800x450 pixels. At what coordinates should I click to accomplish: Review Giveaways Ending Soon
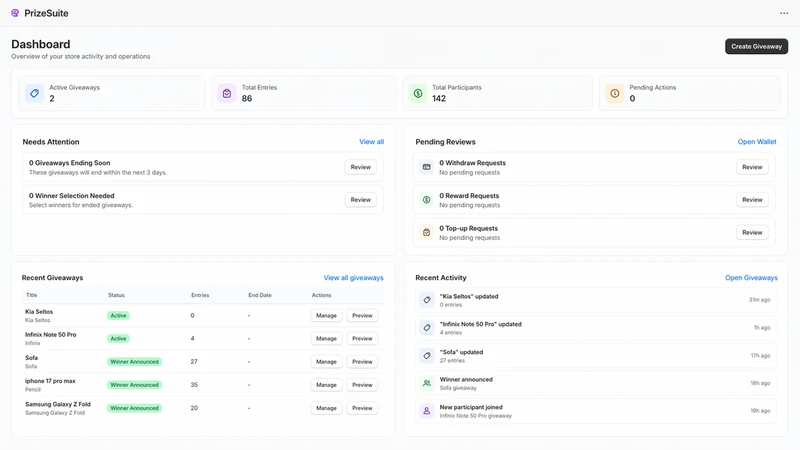(x=361, y=167)
